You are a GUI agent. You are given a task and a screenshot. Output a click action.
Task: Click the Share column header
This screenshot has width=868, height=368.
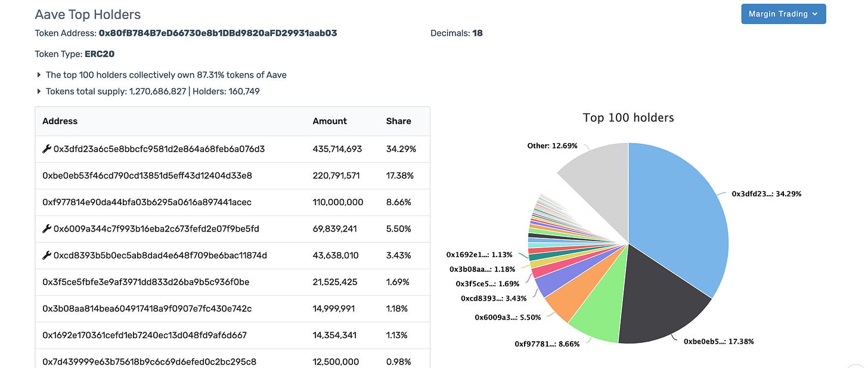399,121
